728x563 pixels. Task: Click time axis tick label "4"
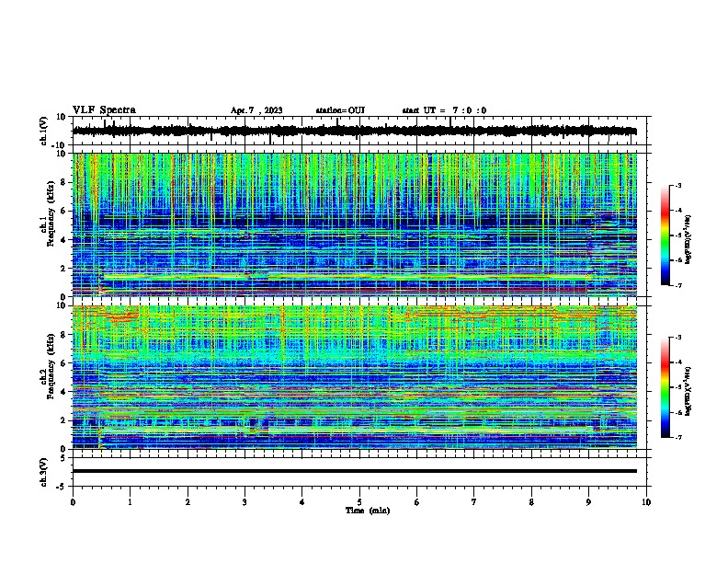tap(302, 502)
